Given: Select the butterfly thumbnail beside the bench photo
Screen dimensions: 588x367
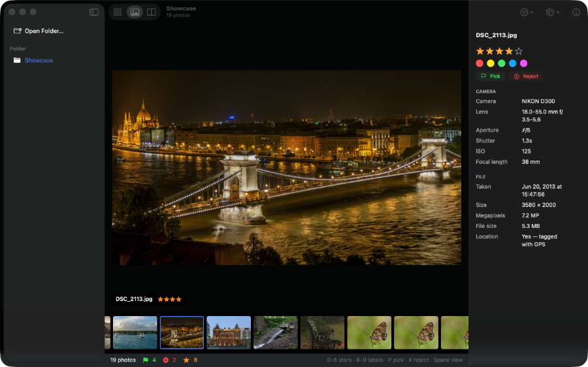Looking at the screenshot, I should [369, 332].
